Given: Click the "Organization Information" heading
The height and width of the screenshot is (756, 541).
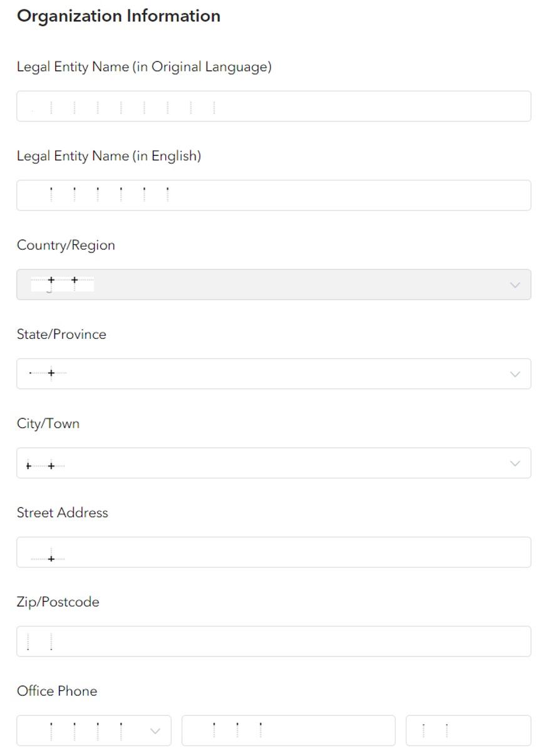Looking at the screenshot, I should point(118,16).
